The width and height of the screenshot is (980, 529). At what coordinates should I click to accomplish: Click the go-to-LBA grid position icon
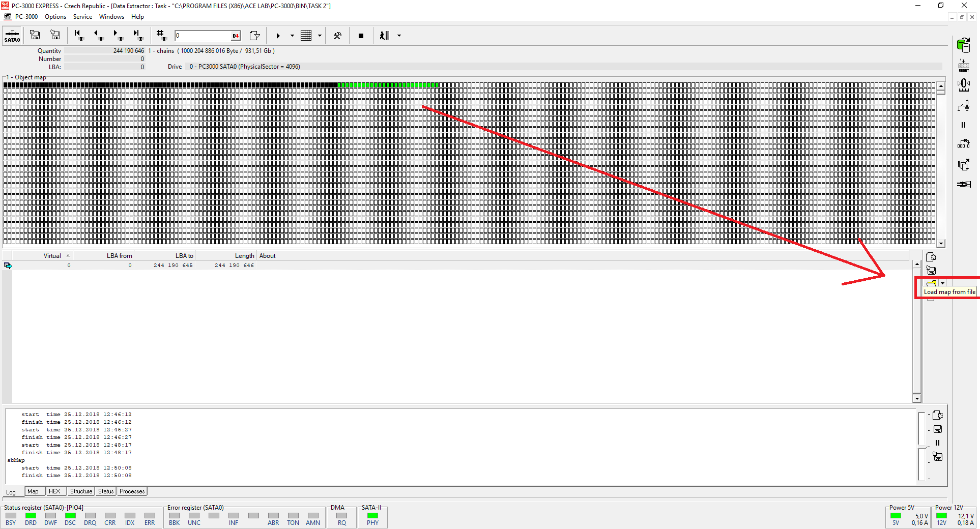pos(161,35)
